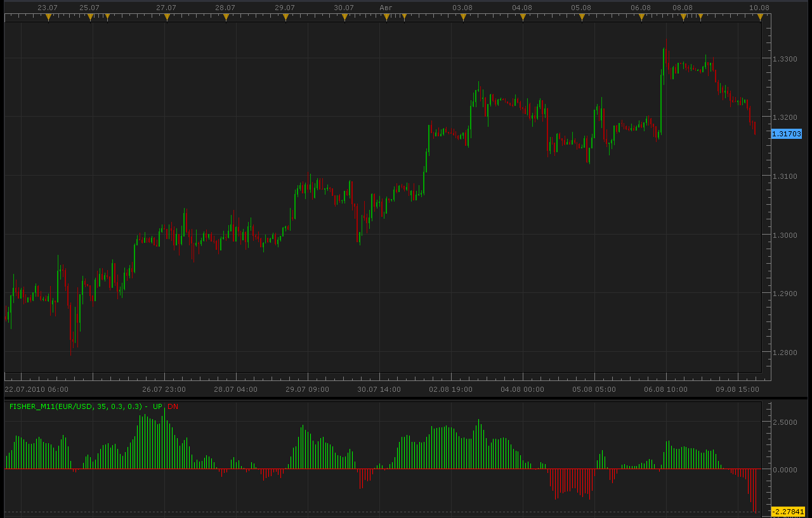Click the FISHER_M11(EUR/USD, 35, 0.3, 0.3) indicator label
Viewport: 812px width, 518px height.
pyautogui.click(x=75, y=406)
